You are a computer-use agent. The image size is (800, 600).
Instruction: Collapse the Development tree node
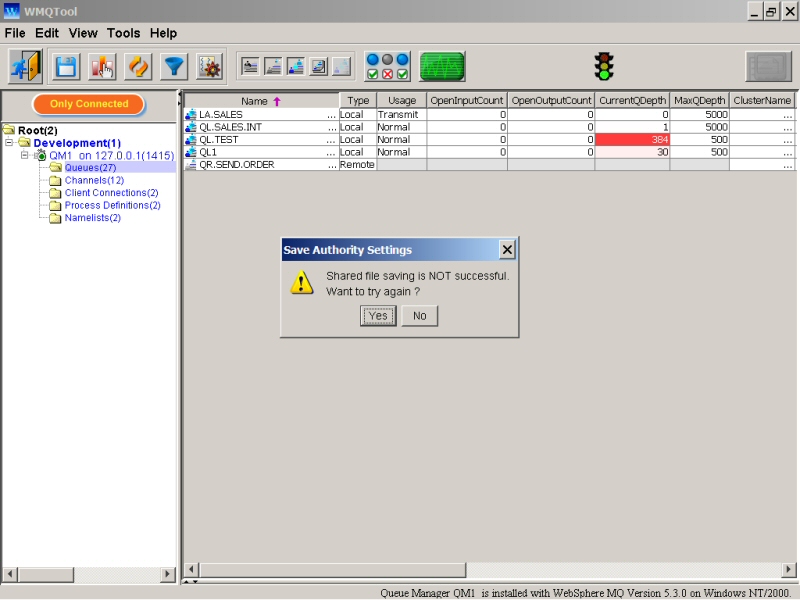[x=9, y=142]
